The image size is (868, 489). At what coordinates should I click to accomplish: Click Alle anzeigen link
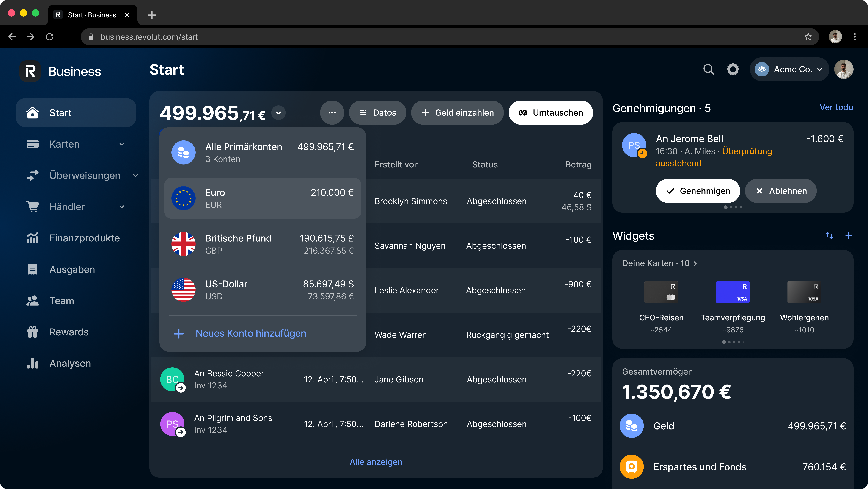click(x=376, y=462)
